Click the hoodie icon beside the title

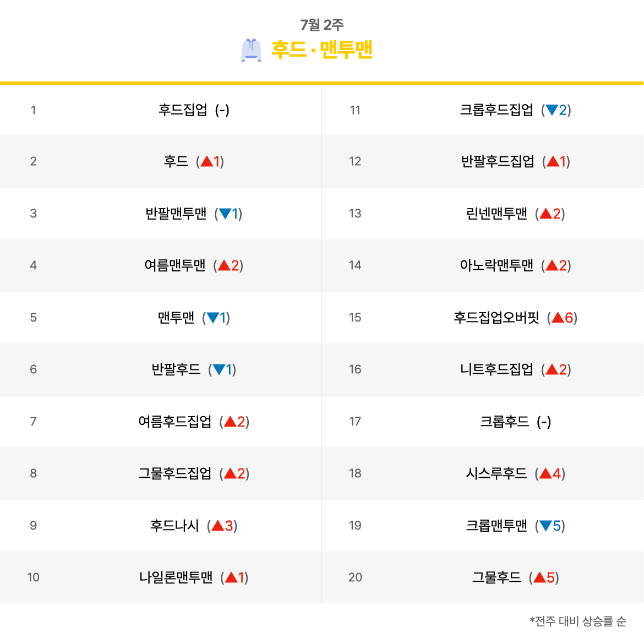point(251,50)
